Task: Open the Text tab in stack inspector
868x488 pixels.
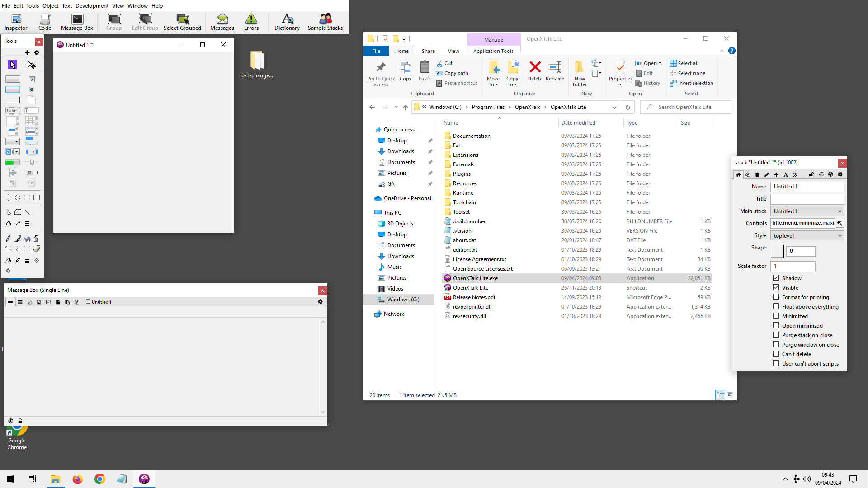Action: 786,174
